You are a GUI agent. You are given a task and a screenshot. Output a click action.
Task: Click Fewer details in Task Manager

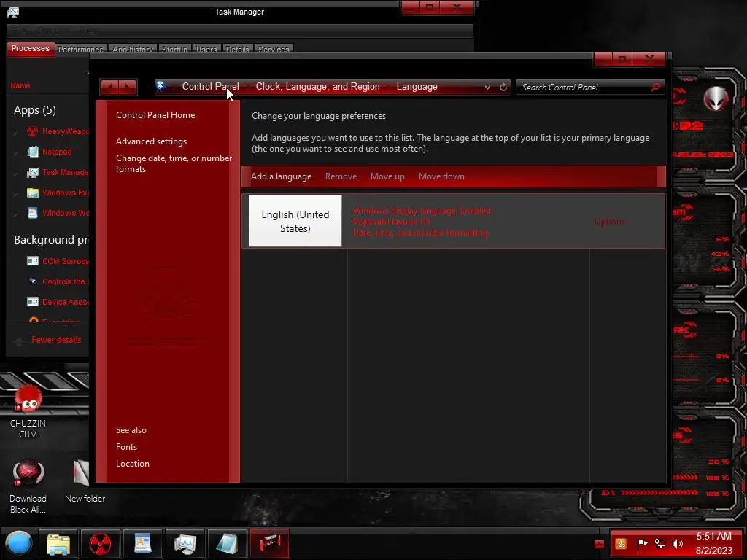[x=56, y=340]
